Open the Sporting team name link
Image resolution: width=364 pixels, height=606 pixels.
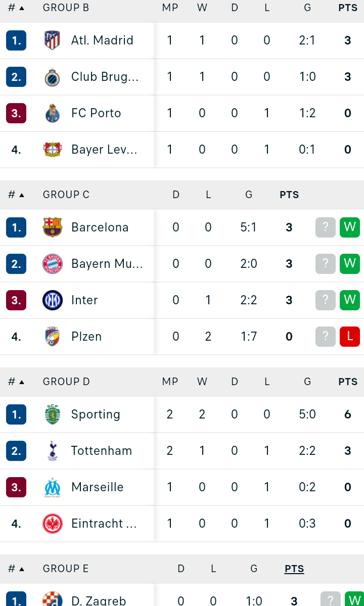[96, 414]
